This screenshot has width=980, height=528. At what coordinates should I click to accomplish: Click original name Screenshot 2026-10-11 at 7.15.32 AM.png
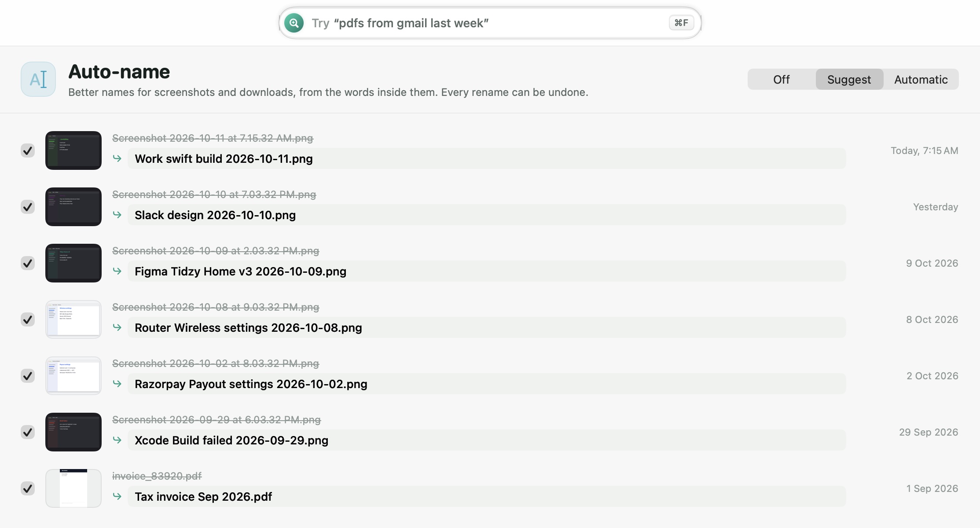213,138
